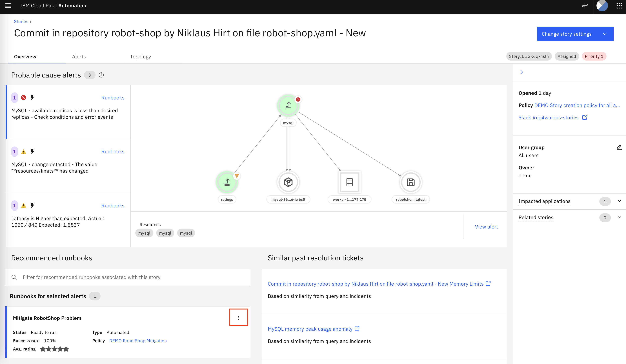Expand the Related stories section
The height and width of the screenshot is (364, 626).
point(619,217)
